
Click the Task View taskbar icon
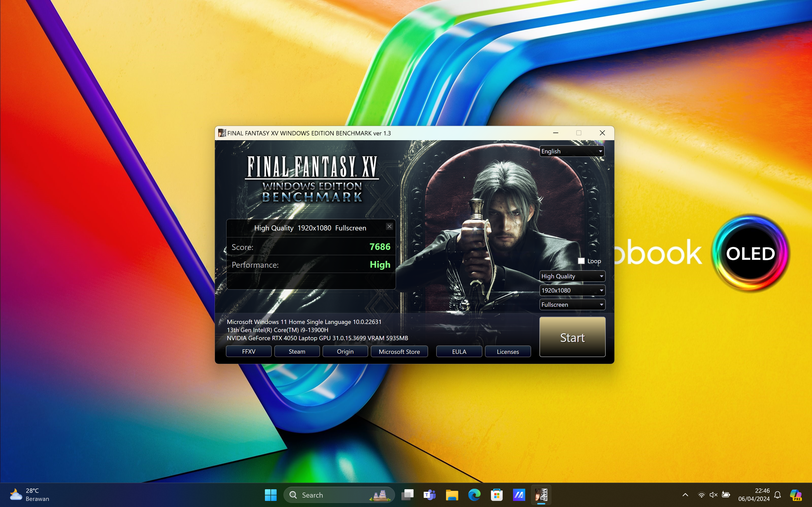pos(407,495)
